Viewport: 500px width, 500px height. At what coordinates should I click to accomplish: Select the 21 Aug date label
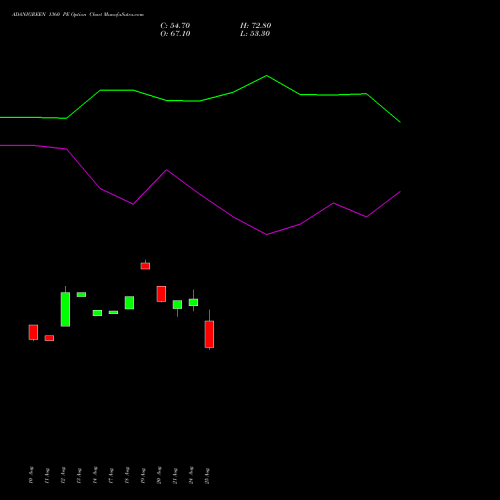[175, 475]
